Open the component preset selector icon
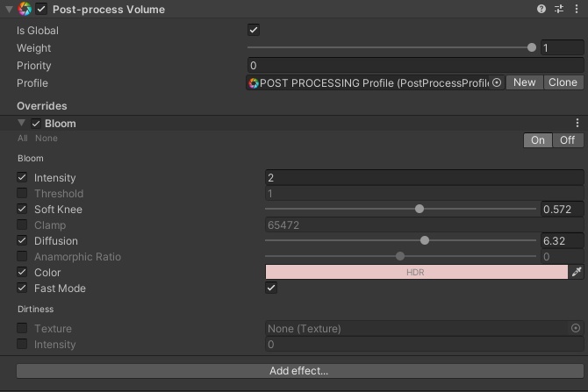588x392 pixels. coord(559,9)
